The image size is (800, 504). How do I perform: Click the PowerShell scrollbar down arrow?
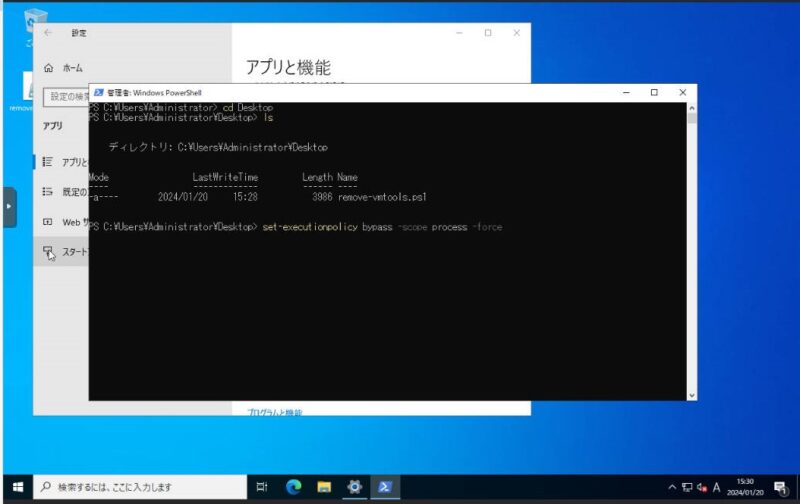tap(692, 395)
